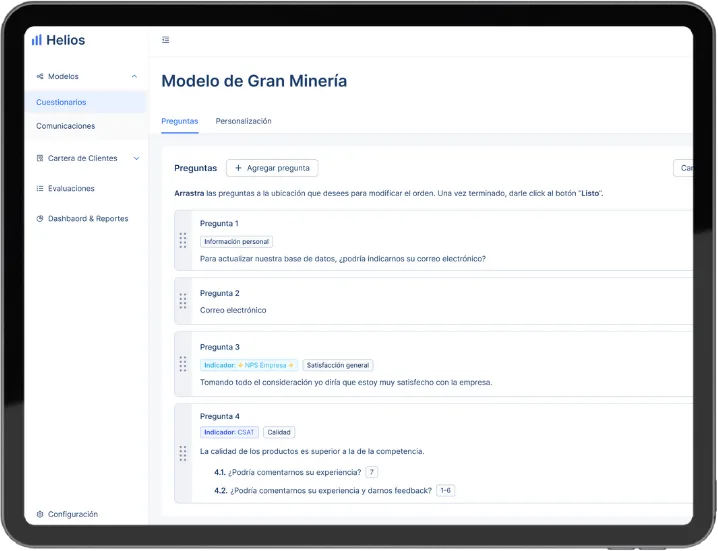
Task: Click the Modelo de Gran Minería heading
Action: [x=254, y=81]
